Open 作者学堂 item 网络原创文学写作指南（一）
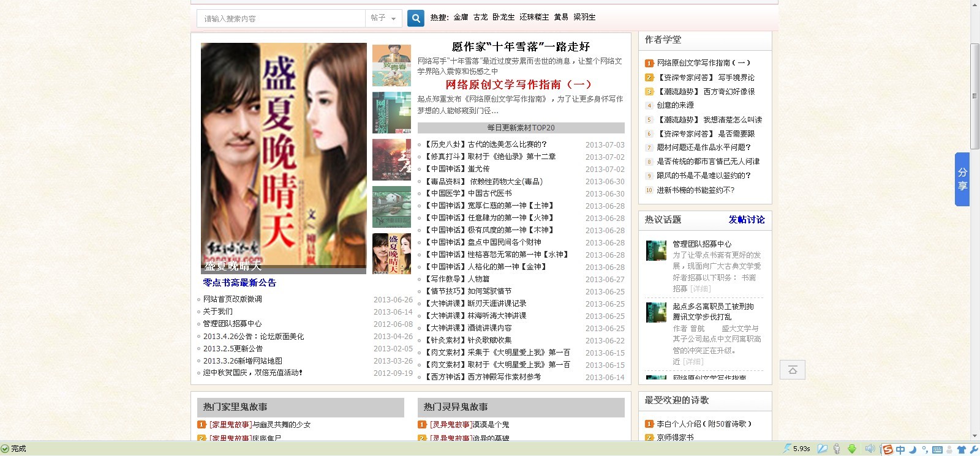This screenshot has width=980, height=456. point(703,63)
